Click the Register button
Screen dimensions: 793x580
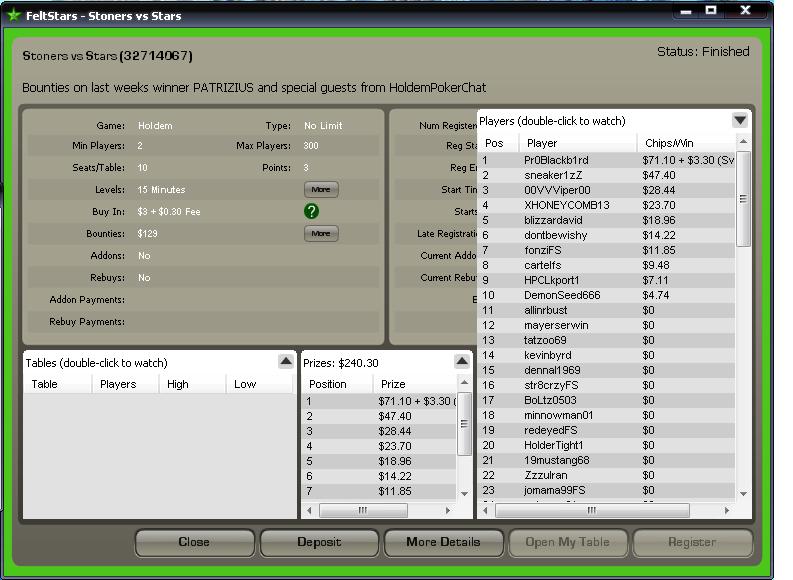692,542
